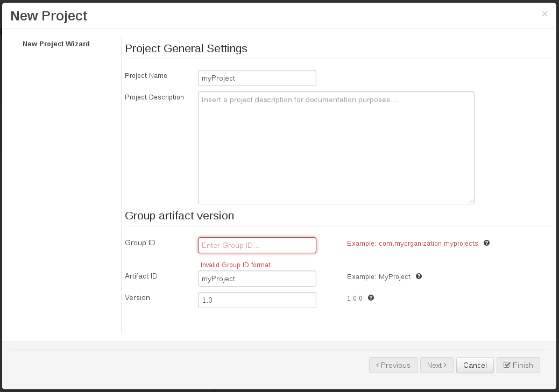This screenshot has width=559, height=392.
Task: Click the Next button
Action: pyautogui.click(x=436, y=365)
